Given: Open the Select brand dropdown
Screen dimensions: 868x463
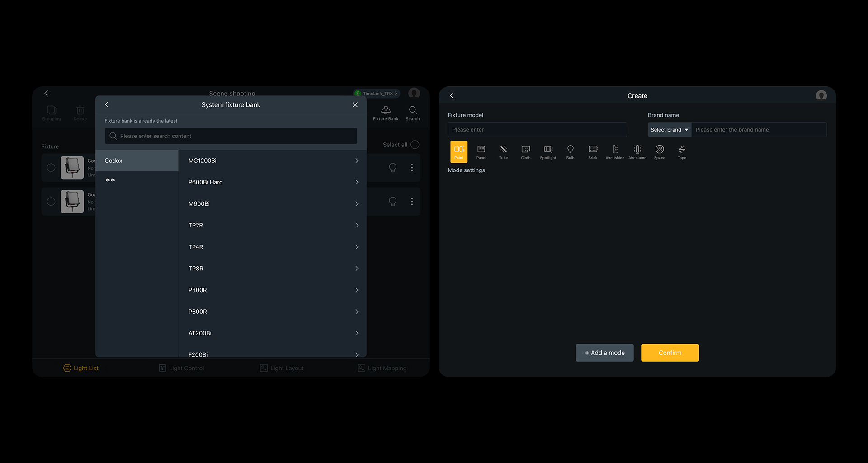Looking at the screenshot, I should (669, 130).
